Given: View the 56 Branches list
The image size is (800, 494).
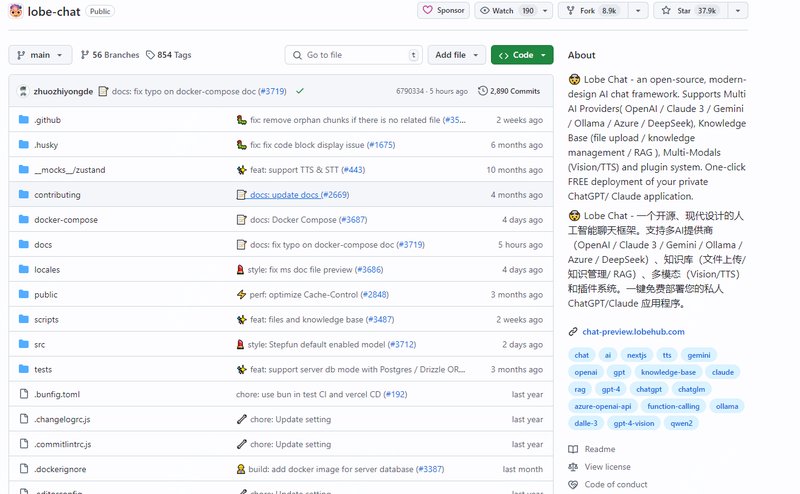Looking at the screenshot, I should [x=109, y=55].
